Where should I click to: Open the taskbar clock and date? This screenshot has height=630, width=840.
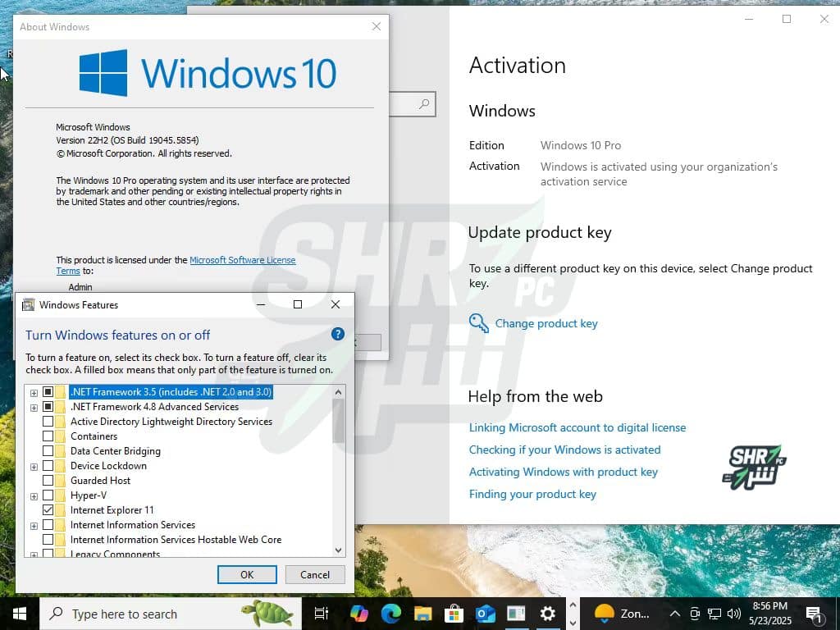(x=769, y=614)
